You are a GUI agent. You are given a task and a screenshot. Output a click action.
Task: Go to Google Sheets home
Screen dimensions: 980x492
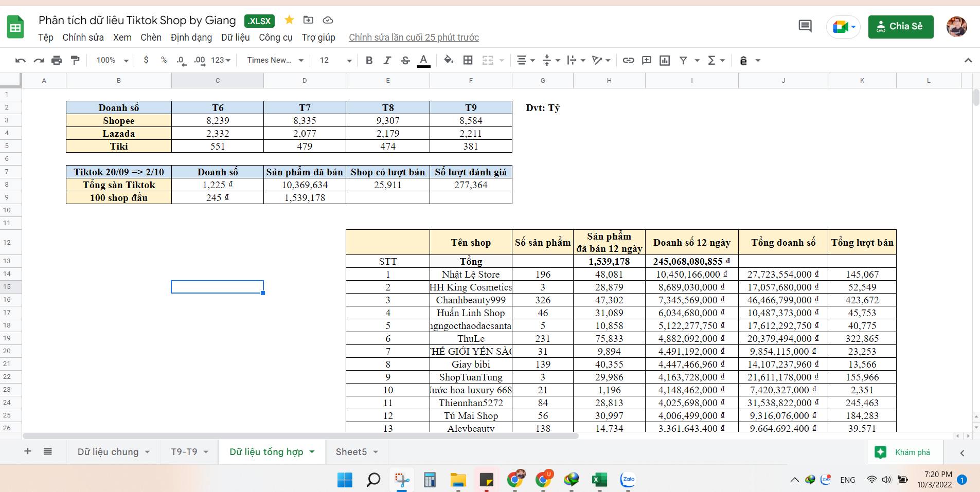click(15, 27)
